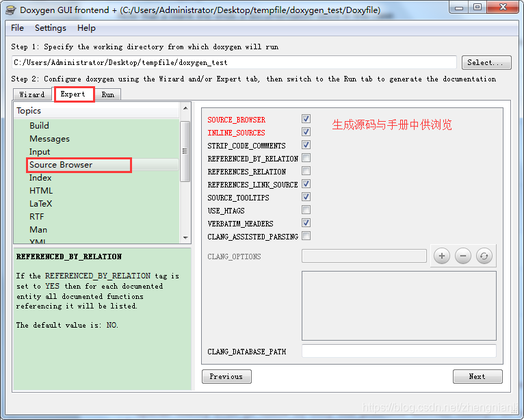
Task: Select the Input topic
Action: pos(40,152)
